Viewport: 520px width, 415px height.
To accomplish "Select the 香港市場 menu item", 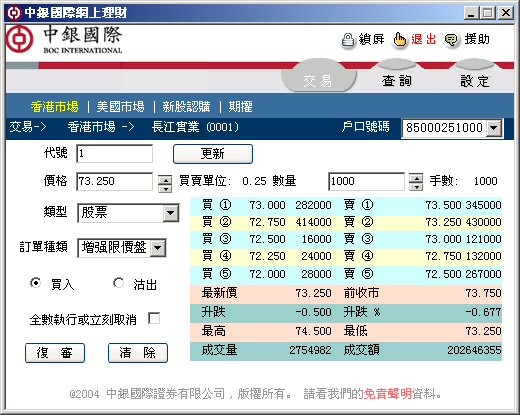I will [x=55, y=107].
